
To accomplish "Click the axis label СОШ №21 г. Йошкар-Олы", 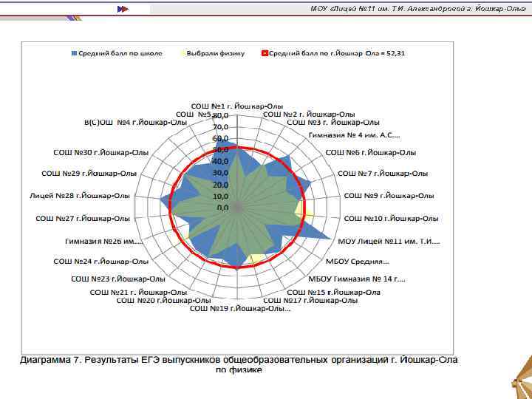I will [x=138, y=292].
